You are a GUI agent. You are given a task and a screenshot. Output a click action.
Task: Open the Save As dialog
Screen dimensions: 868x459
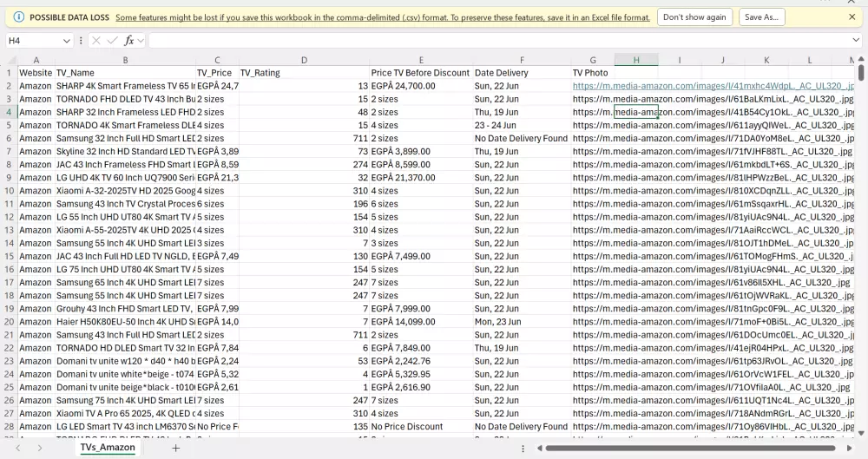(761, 17)
